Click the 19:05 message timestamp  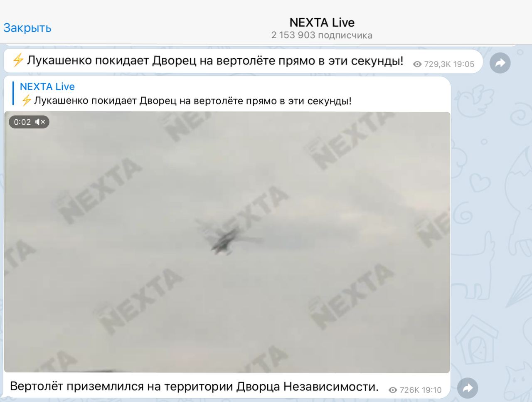464,64
